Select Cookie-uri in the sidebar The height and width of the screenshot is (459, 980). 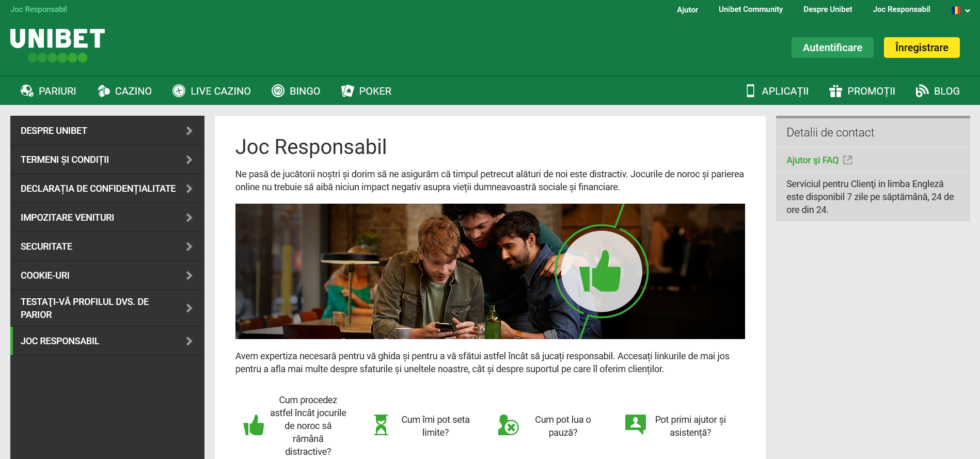point(107,276)
